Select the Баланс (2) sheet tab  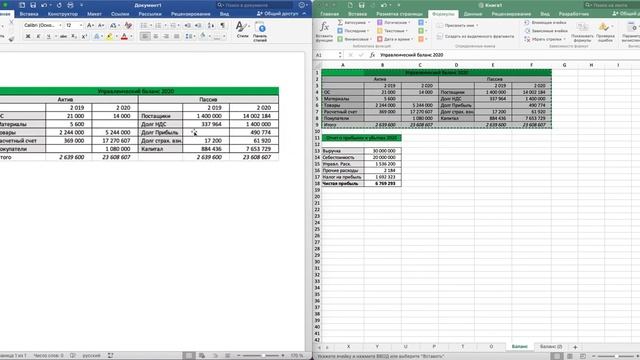[x=551, y=347]
